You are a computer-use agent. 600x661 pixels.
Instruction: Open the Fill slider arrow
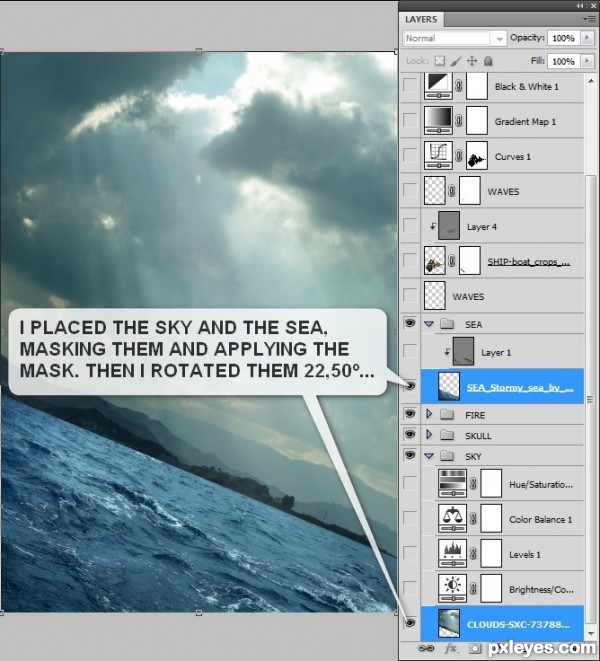point(587,61)
